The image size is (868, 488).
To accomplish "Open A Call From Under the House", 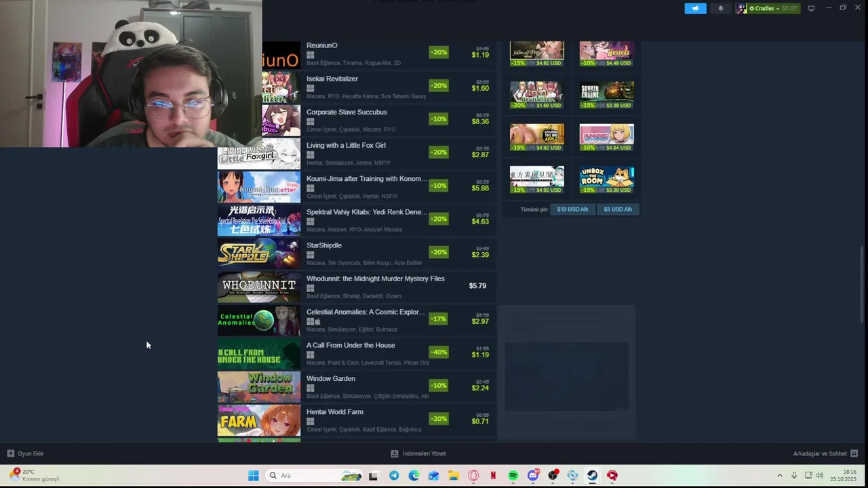I will click(351, 345).
